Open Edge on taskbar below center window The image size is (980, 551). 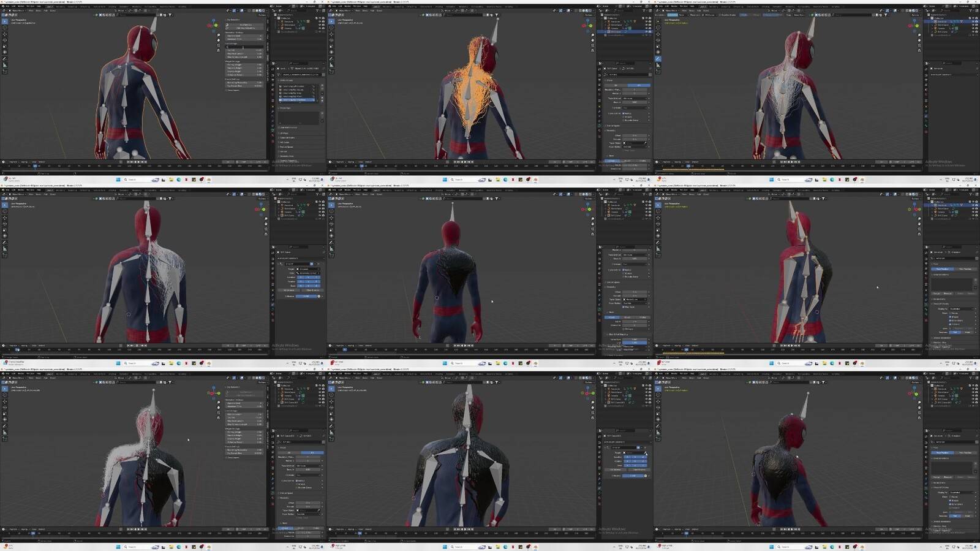tap(505, 363)
